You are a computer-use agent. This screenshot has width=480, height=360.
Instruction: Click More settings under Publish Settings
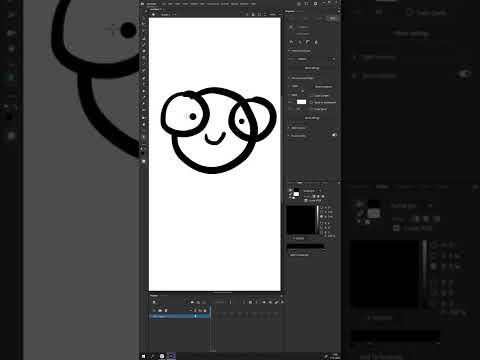tap(312, 68)
